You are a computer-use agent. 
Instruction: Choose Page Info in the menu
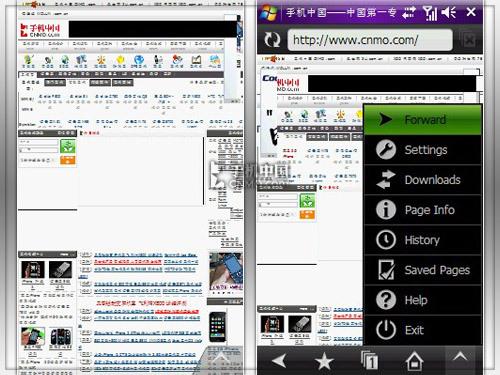click(x=423, y=210)
